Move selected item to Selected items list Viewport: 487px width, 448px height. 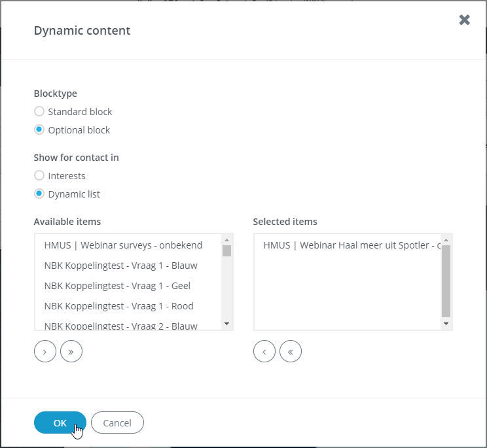(45, 351)
